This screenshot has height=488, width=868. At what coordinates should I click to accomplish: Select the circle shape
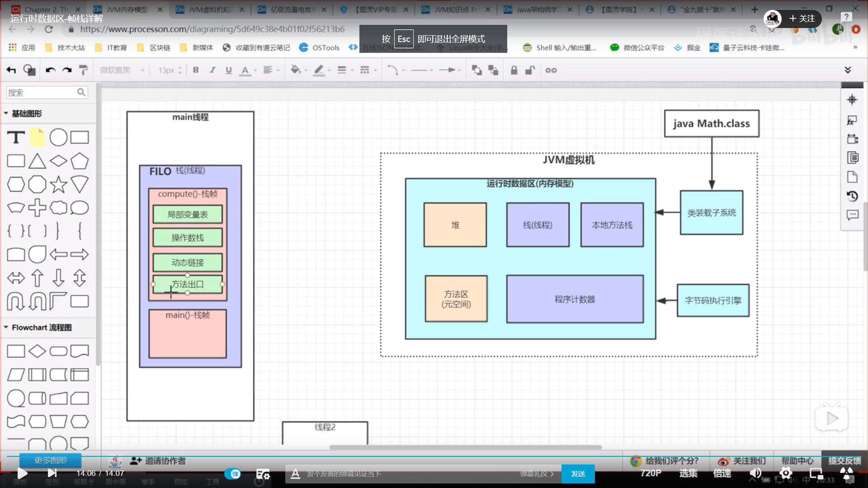58,137
